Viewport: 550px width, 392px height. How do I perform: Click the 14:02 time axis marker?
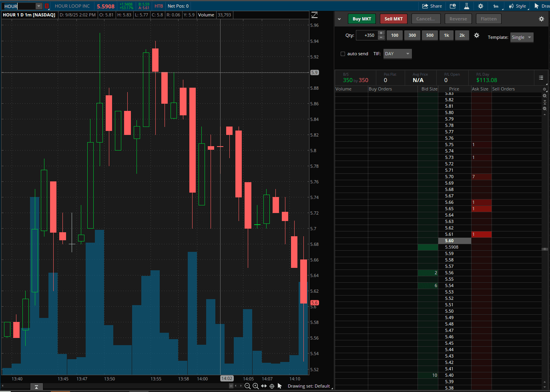(x=227, y=378)
